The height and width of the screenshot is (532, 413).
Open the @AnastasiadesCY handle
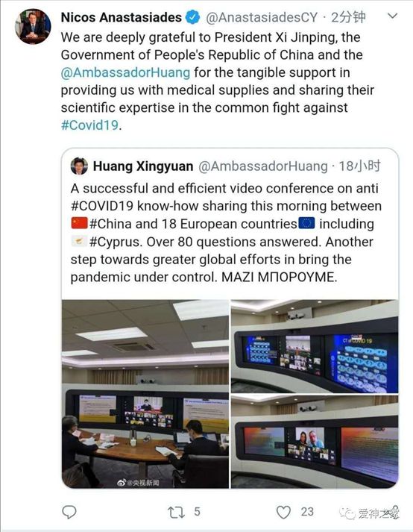click(x=262, y=18)
